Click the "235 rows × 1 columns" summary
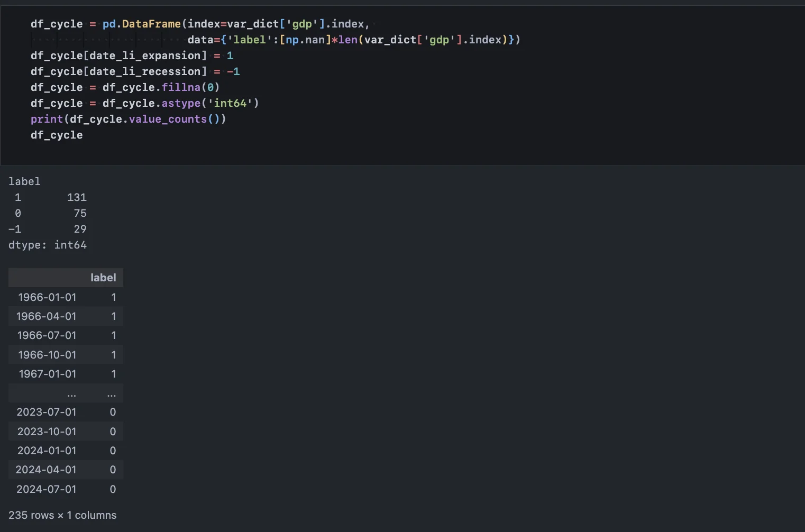 pyautogui.click(x=62, y=515)
